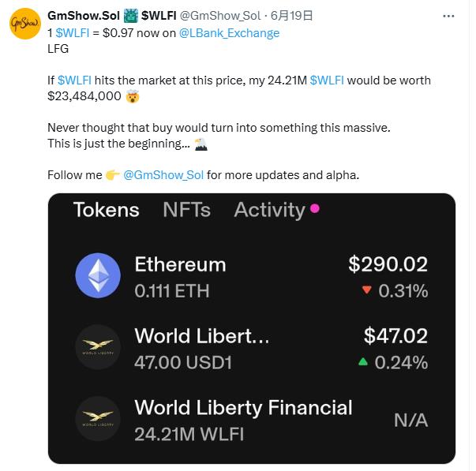Select the Ethereum 0.111 ETH row
The height and width of the screenshot is (471, 476).
252,276
